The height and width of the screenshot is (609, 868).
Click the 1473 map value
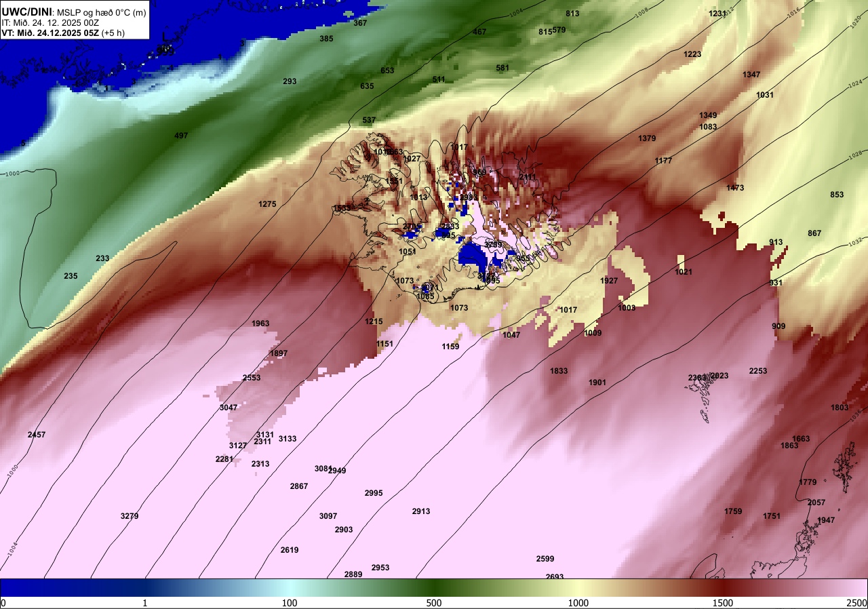(x=735, y=188)
